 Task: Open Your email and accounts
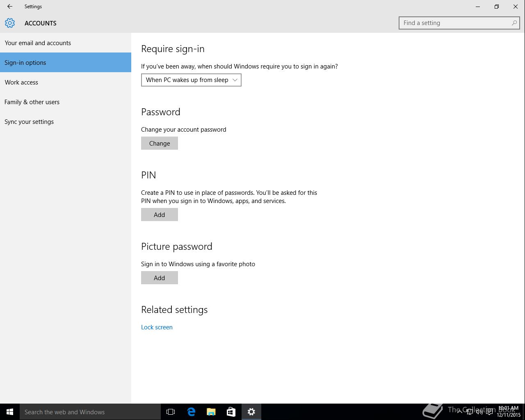coord(66,43)
